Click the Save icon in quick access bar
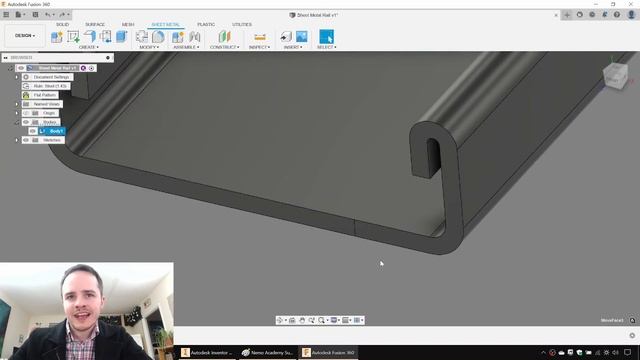Screen dimensions: 640x360 pos(36,15)
